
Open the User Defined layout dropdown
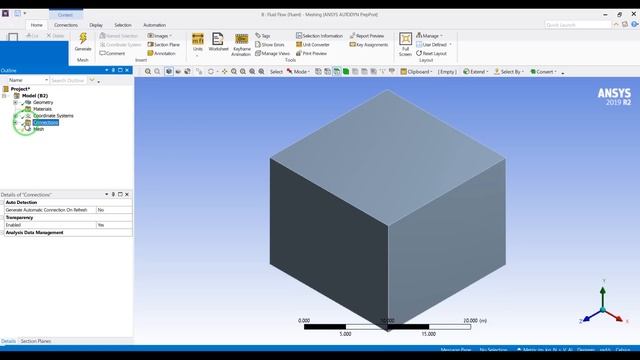click(434, 44)
